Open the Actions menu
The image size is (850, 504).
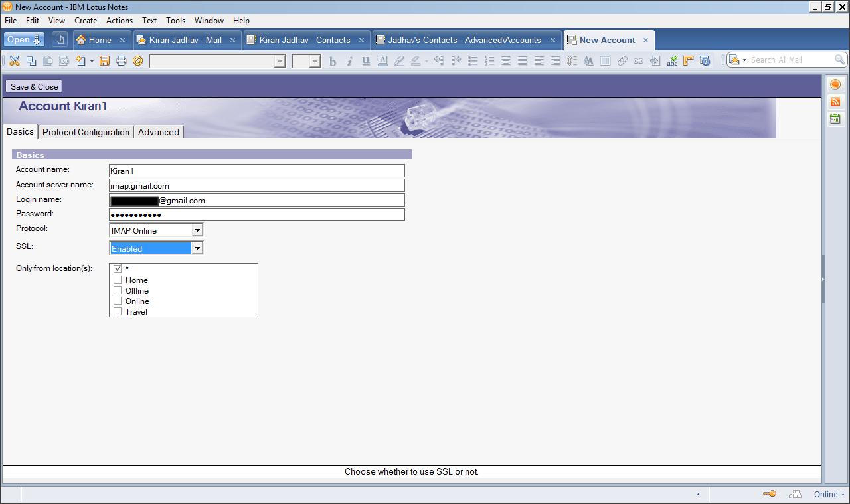point(120,21)
